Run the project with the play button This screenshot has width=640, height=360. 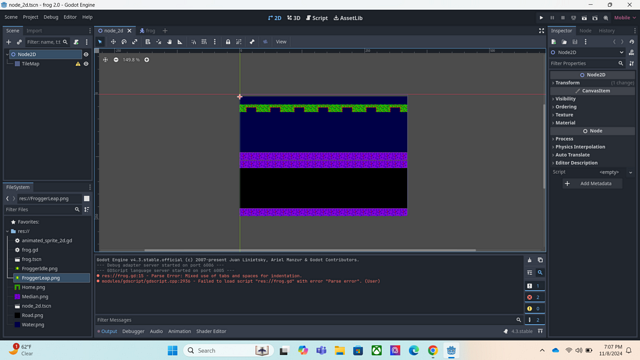[x=541, y=18]
